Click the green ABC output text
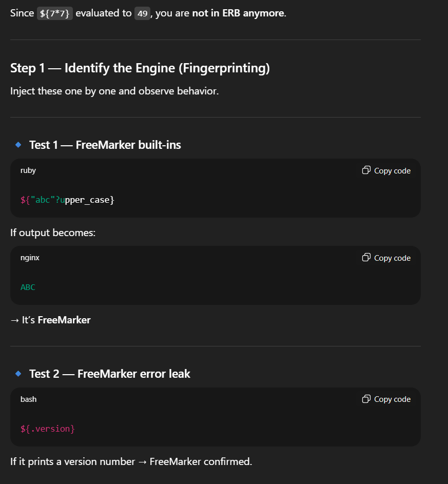Image resolution: width=448 pixels, height=484 pixels. tap(28, 287)
